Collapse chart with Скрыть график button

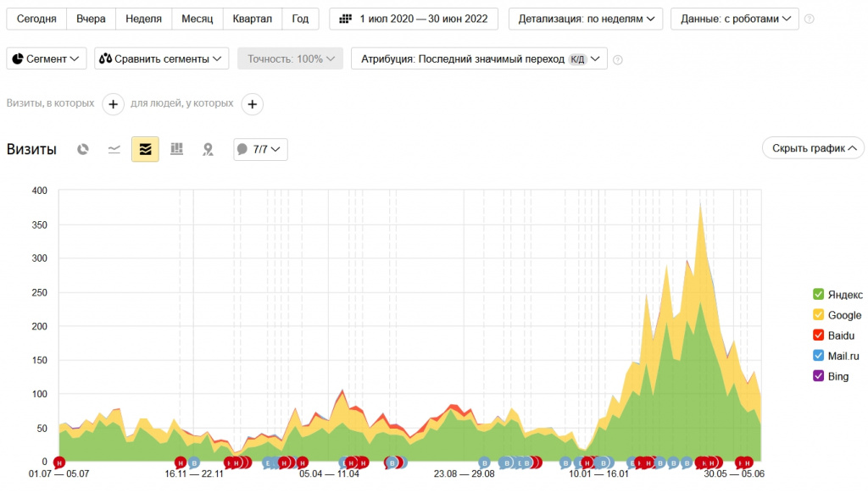[813, 148]
